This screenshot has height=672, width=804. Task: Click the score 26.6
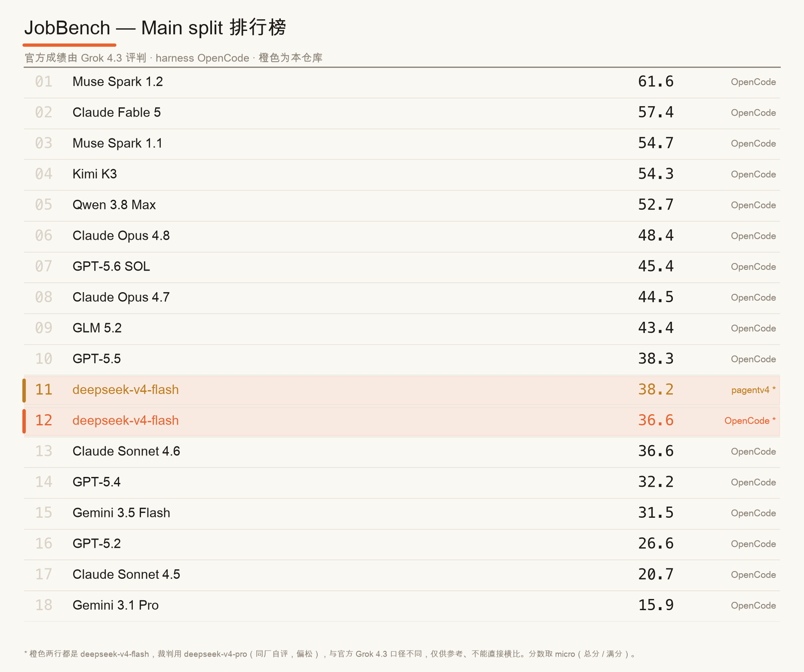tap(656, 544)
